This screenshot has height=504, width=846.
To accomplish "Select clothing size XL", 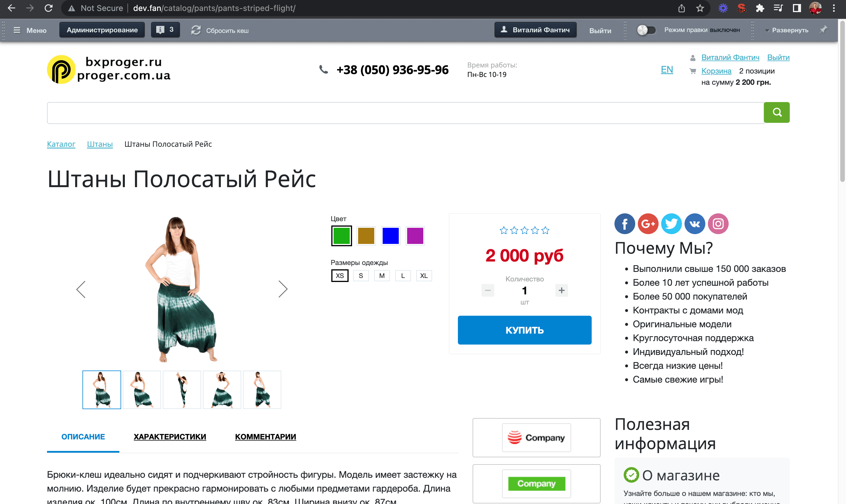I will (424, 275).
